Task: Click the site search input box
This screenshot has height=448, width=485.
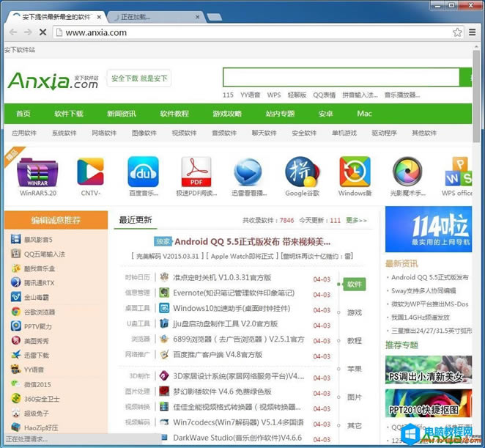Action: 341,78
